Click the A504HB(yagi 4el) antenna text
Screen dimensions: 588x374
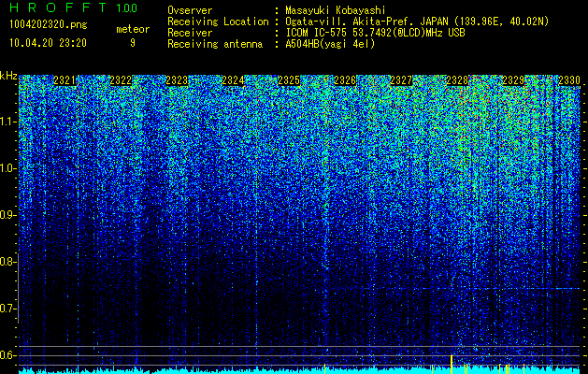pos(330,44)
